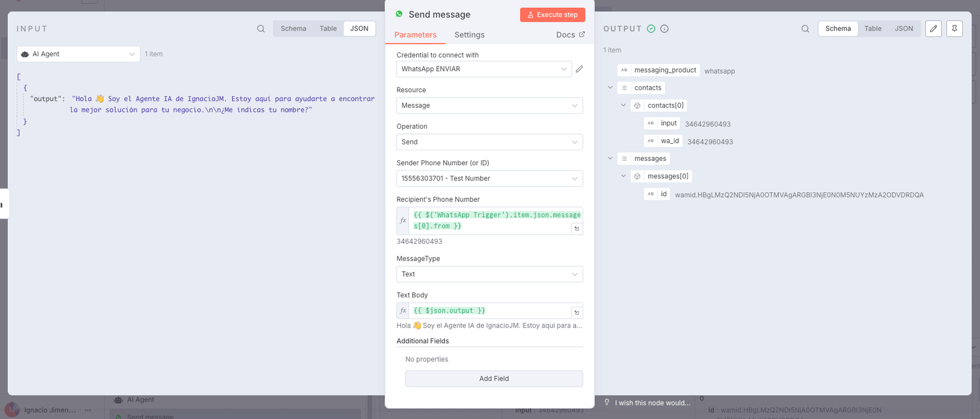Image resolution: width=980 pixels, height=419 pixels.
Task: Switch input view to Table
Action: tap(328, 29)
